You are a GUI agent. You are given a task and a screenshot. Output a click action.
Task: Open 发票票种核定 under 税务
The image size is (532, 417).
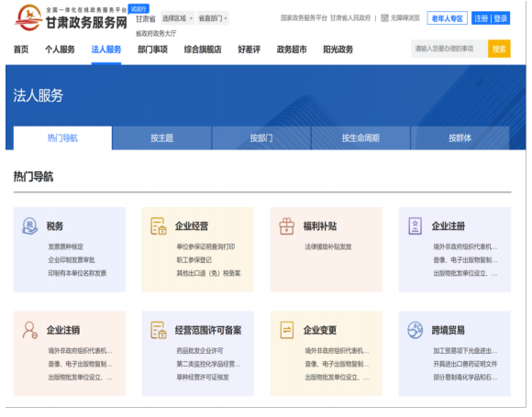(x=65, y=247)
